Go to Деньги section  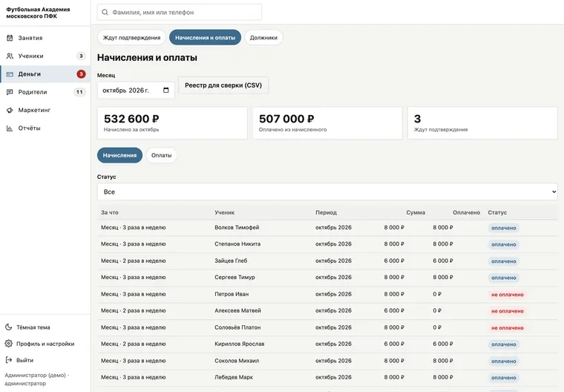click(45, 74)
